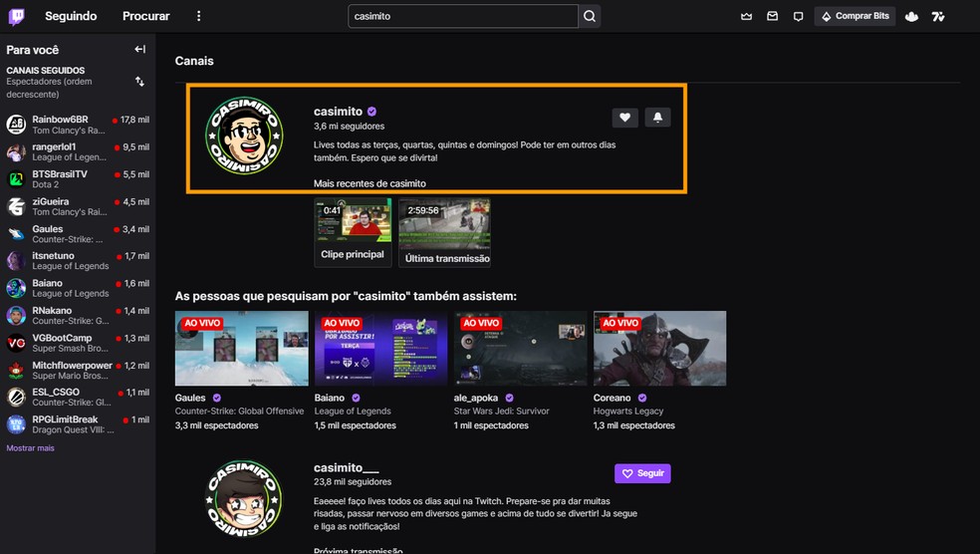Open RPGLimitBreak avatar in sidebar

coord(16,424)
